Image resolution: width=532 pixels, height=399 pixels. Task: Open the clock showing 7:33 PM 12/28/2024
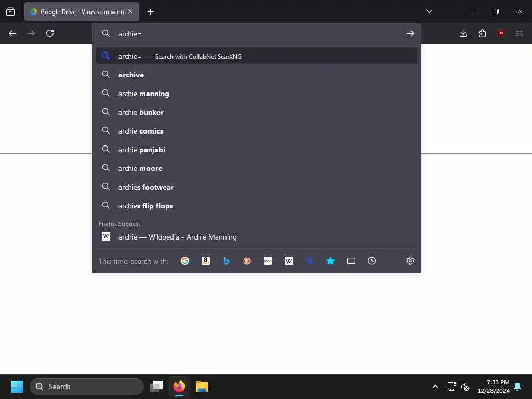pos(494,387)
